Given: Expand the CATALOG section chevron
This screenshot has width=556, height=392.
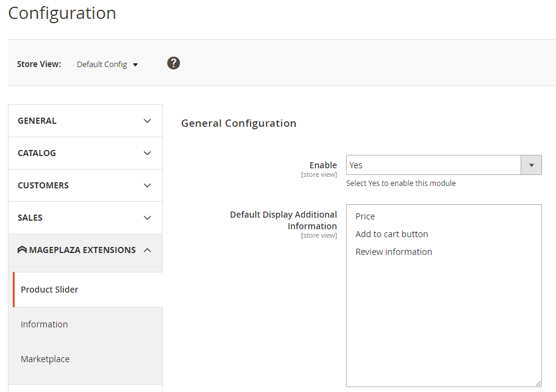Looking at the screenshot, I should tap(147, 153).
